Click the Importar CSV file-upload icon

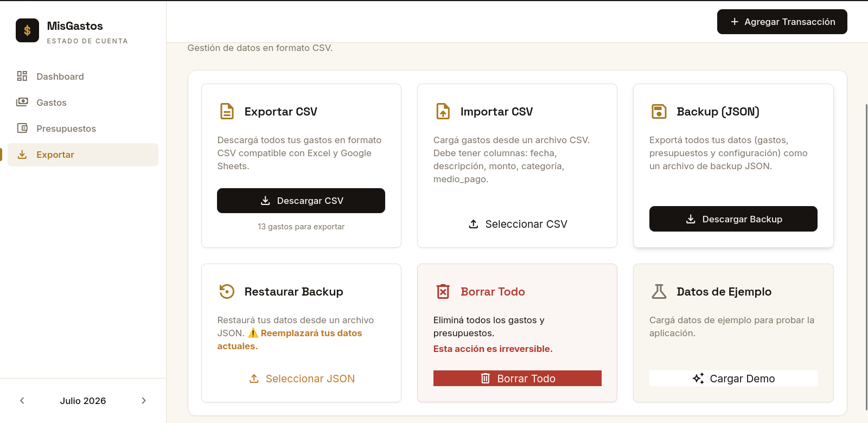tap(443, 111)
